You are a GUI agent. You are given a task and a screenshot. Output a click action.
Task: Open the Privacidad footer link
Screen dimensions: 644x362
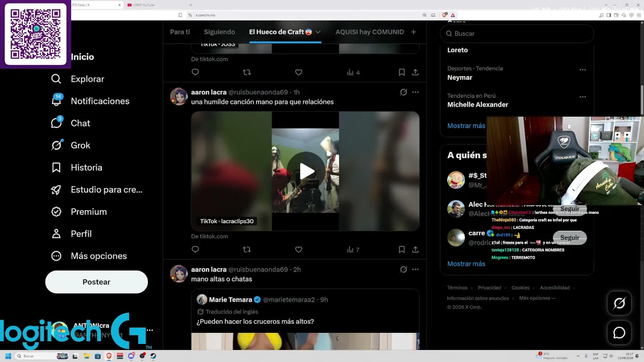(x=490, y=288)
